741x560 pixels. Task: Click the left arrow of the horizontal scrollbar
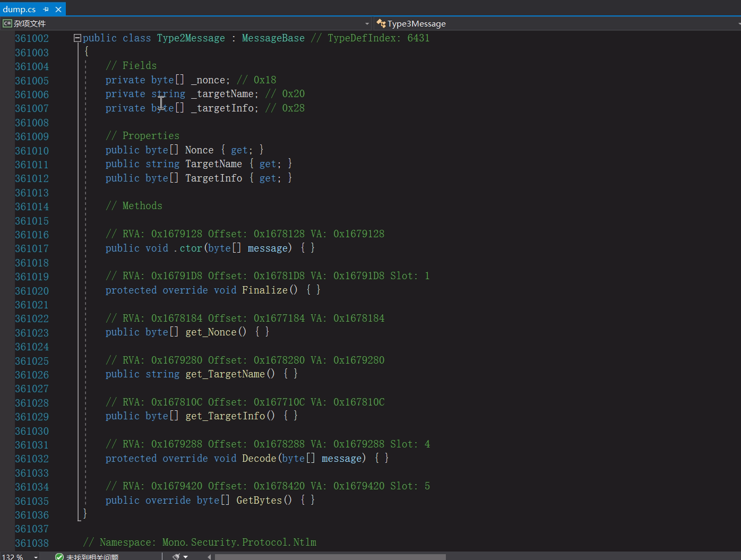tap(209, 557)
